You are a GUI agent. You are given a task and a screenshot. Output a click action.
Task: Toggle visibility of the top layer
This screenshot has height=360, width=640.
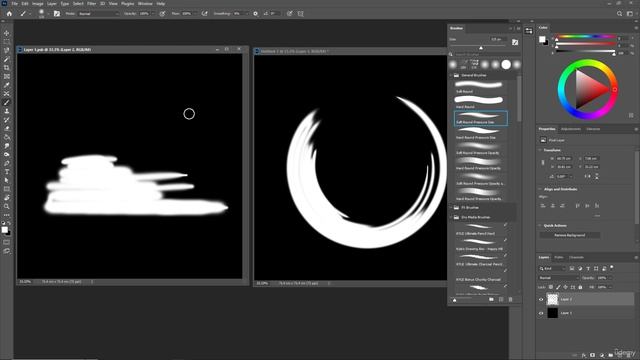(x=541, y=299)
